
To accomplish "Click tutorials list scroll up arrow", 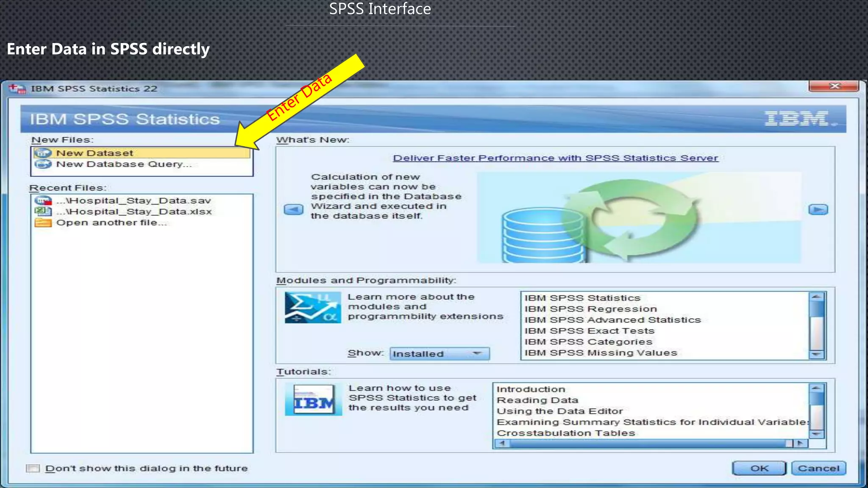I will pyautogui.click(x=817, y=388).
